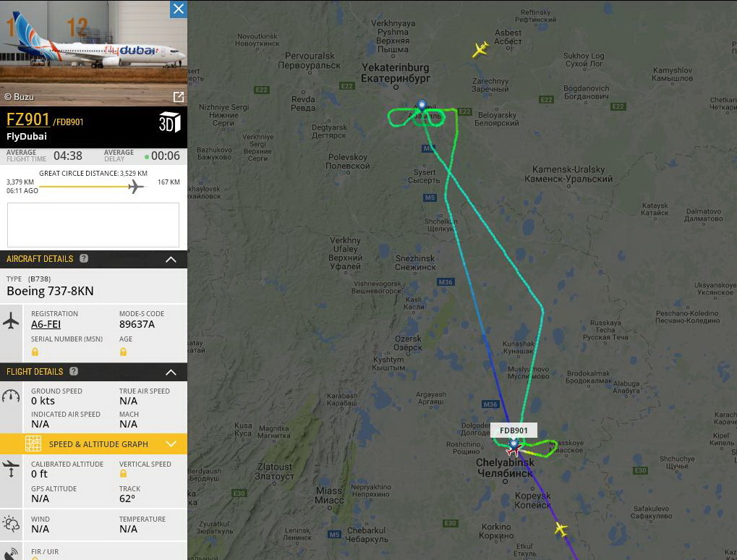This screenshot has height=560, width=737.
Task: Collapse the Aircraft Details section
Action: (171, 259)
